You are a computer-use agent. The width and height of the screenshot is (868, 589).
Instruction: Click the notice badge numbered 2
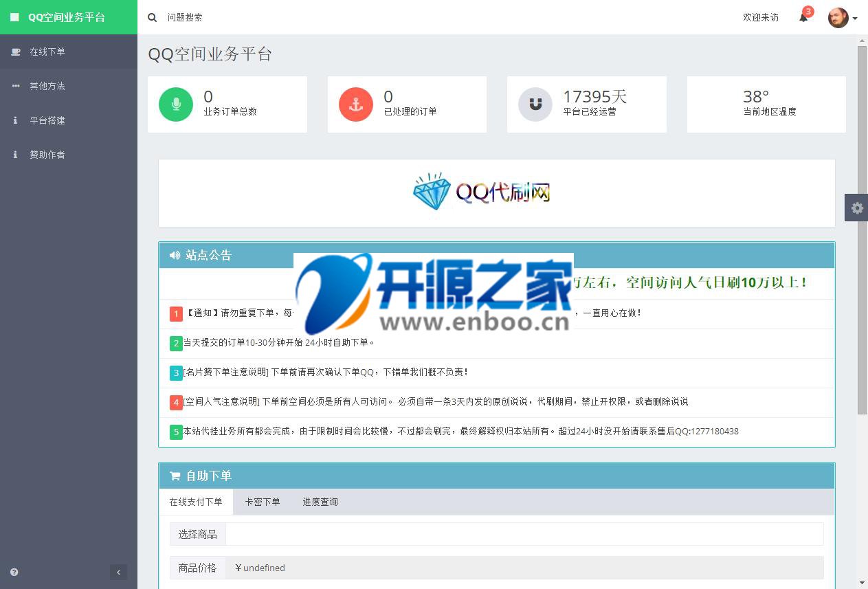176,343
